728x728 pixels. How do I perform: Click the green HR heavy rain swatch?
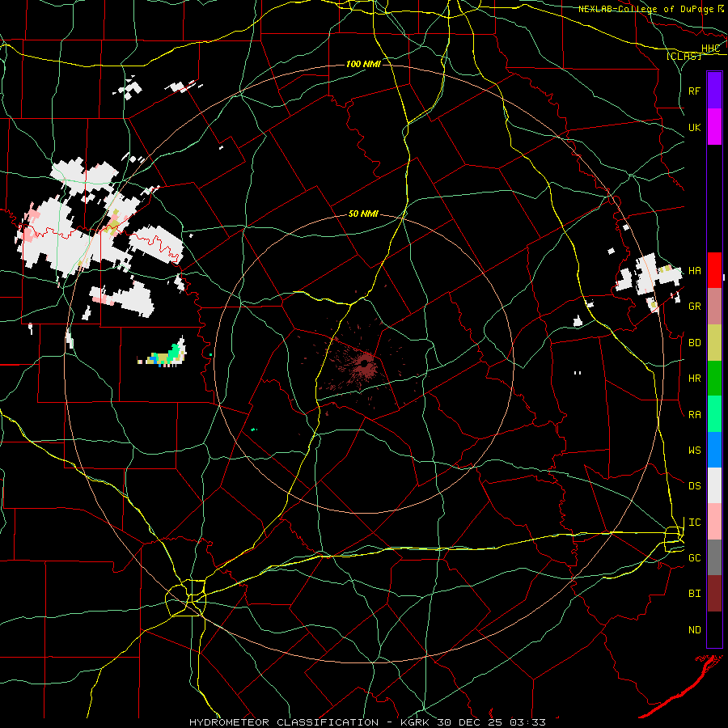(714, 379)
